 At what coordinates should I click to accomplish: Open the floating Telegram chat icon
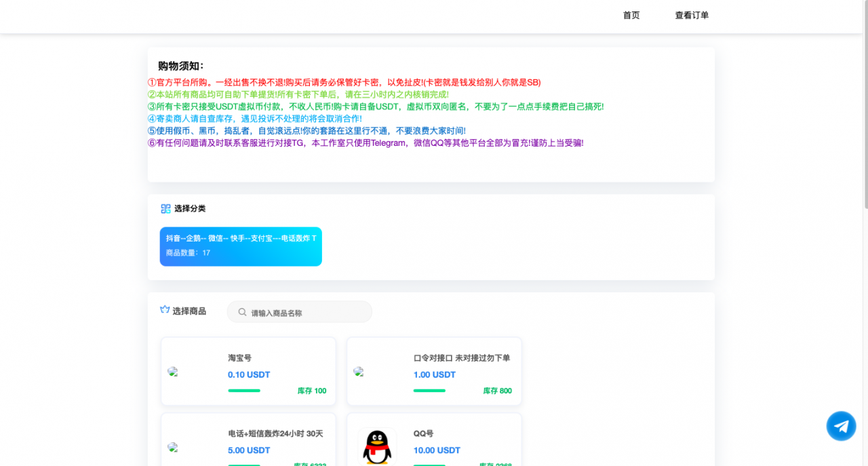tap(841, 426)
